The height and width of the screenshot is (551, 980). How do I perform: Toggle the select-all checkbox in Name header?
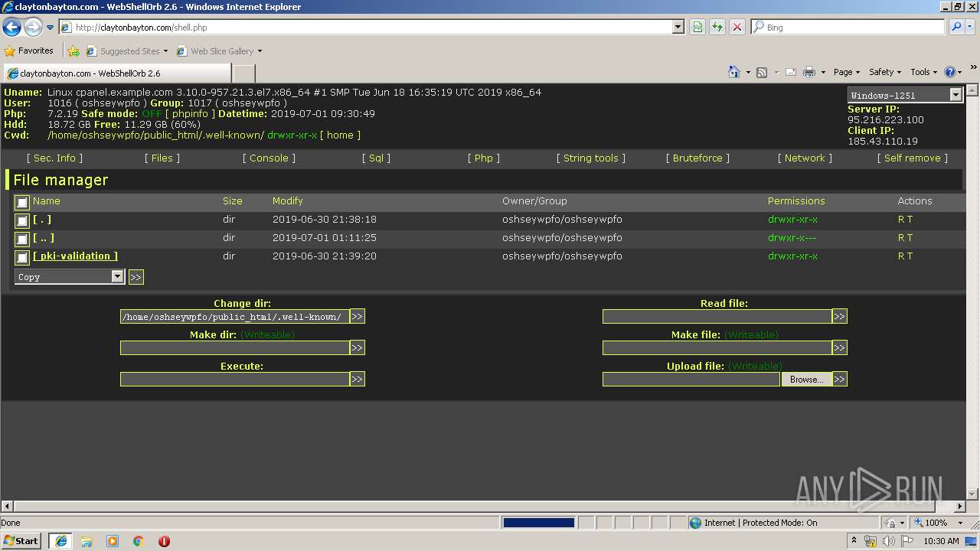22,202
